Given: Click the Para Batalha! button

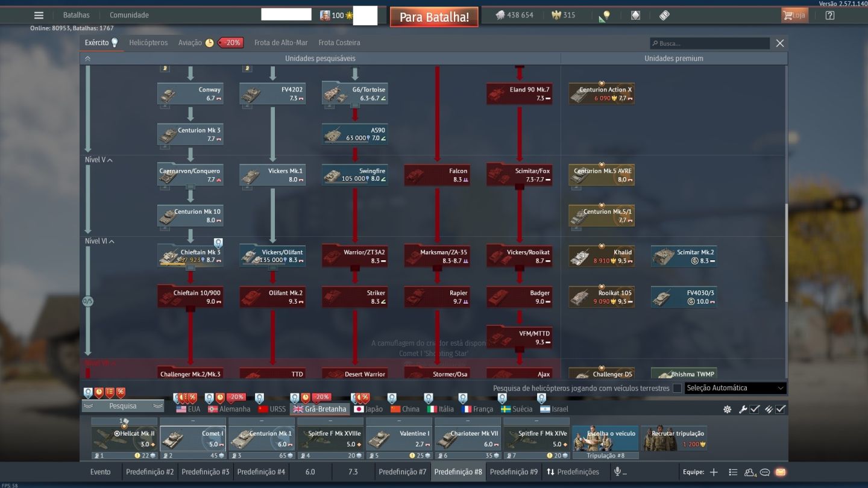Looking at the screenshot, I should tap(434, 17).
